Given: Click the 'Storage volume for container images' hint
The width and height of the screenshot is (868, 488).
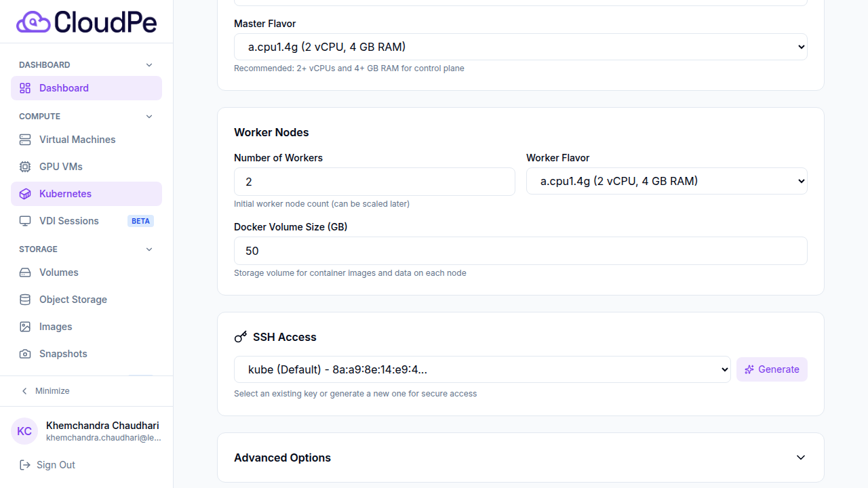Looking at the screenshot, I should coord(350,273).
